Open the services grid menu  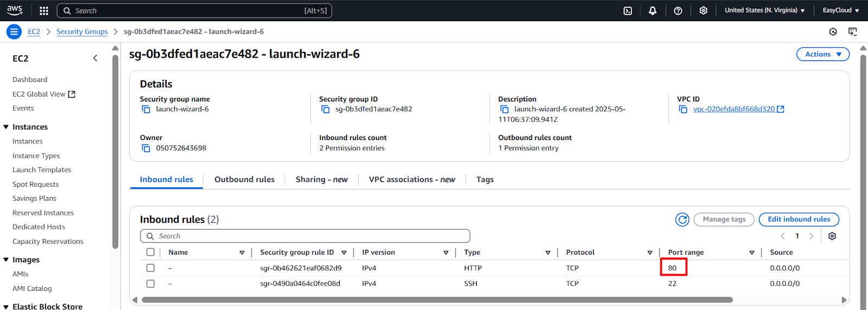[x=44, y=10]
